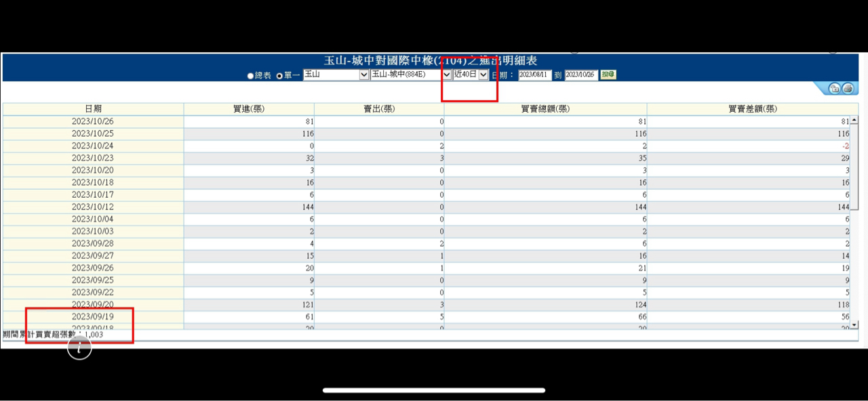Click the date cell 2023/10/04
Viewport: 868px width, 401px height.
[93, 219]
